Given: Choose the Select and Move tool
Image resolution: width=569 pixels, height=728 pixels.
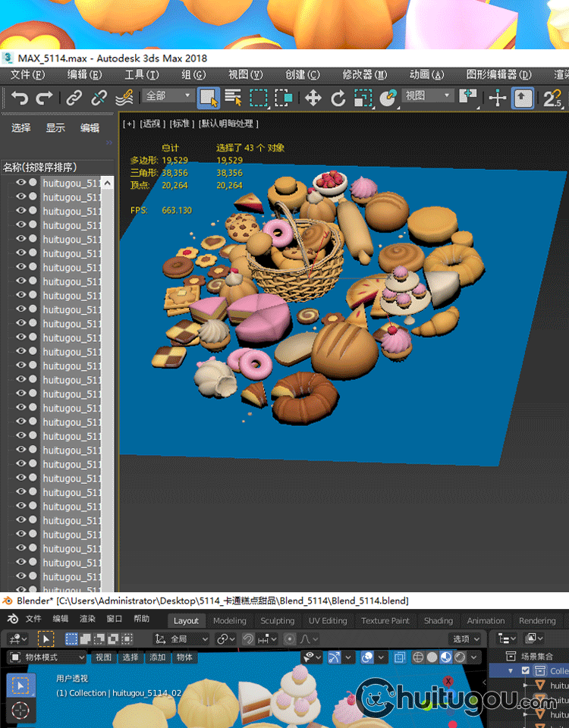Looking at the screenshot, I should [313, 98].
